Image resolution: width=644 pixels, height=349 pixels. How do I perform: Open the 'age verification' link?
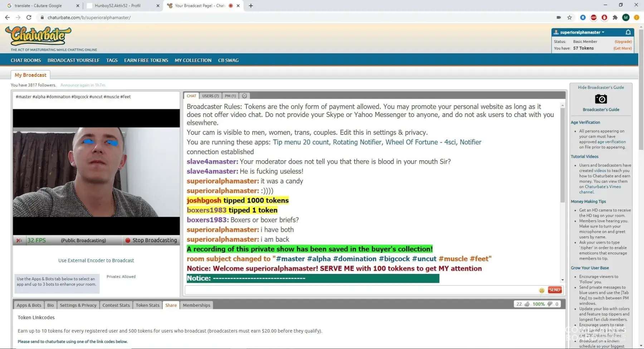click(x=611, y=142)
